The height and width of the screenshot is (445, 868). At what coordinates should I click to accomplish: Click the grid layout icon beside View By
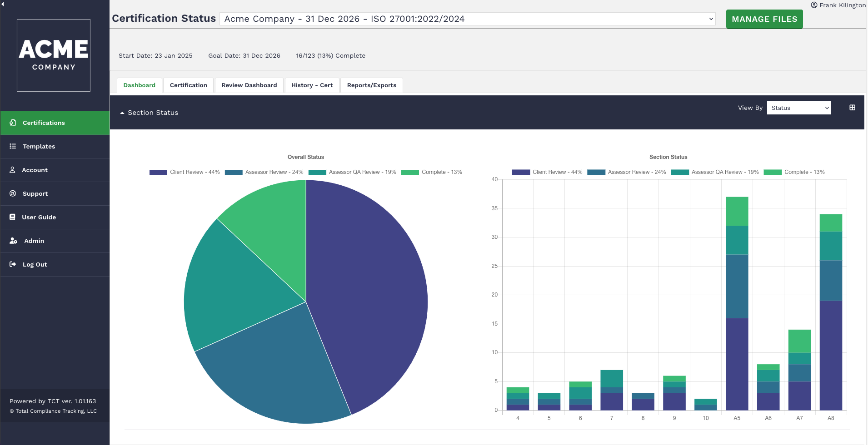(852, 108)
